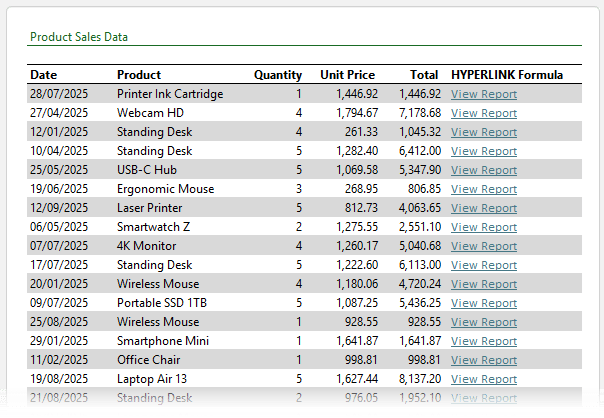
Task: Select the total value 8,137.20
Action: [x=420, y=379]
